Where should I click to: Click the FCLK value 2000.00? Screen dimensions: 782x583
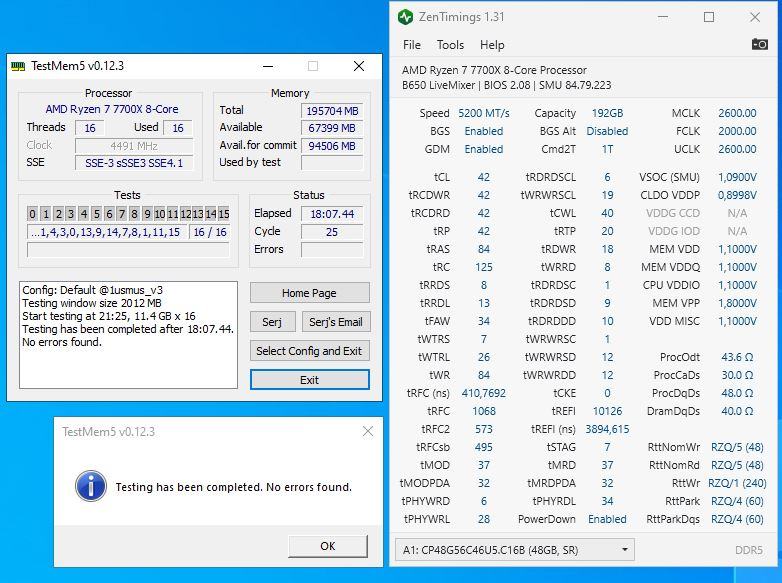(x=737, y=131)
